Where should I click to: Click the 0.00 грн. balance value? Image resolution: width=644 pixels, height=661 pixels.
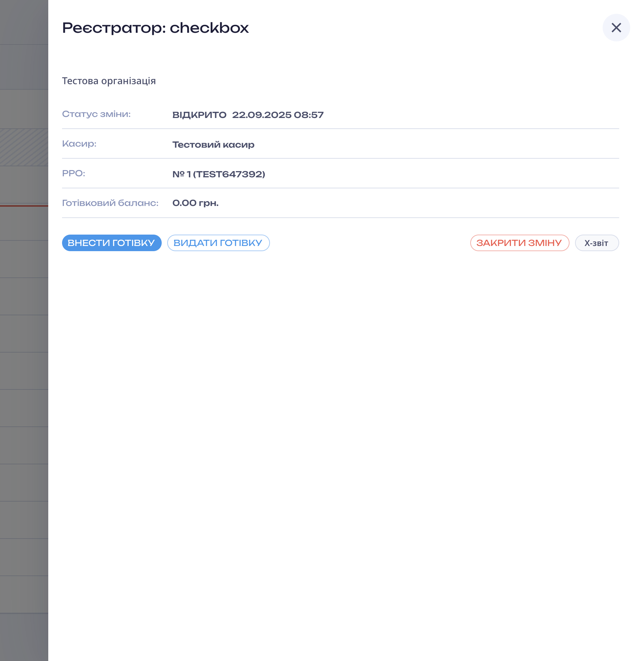click(195, 203)
